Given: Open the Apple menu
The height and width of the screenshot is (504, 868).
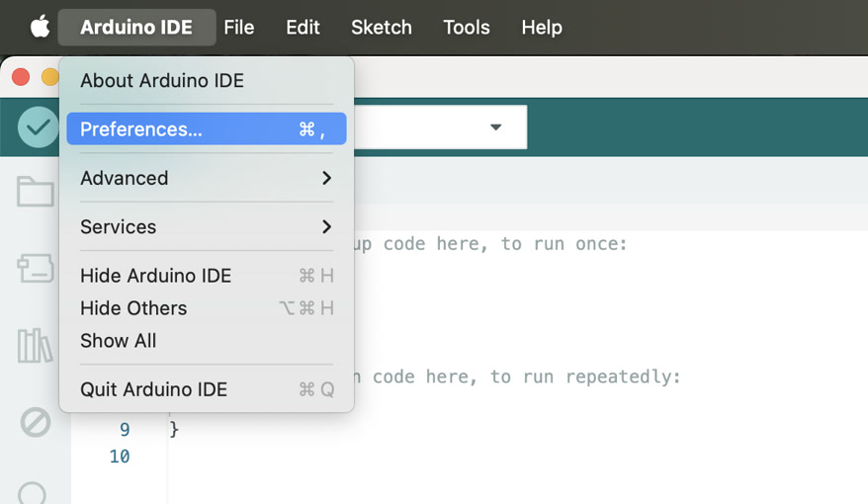Looking at the screenshot, I should pos(40,27).
